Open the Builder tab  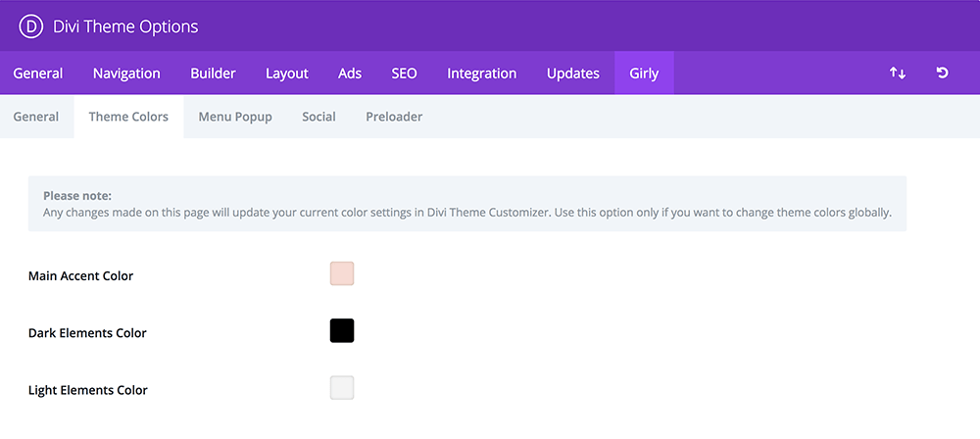(213, 73)
